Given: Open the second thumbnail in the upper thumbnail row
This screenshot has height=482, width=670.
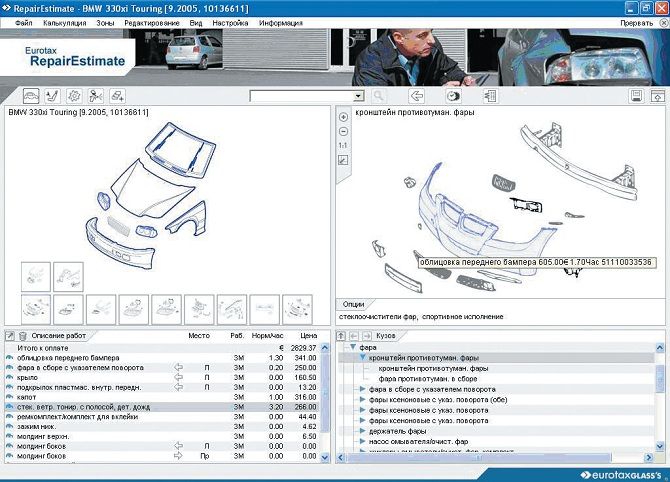Looking at the screenshot, I should pos(68,277).
